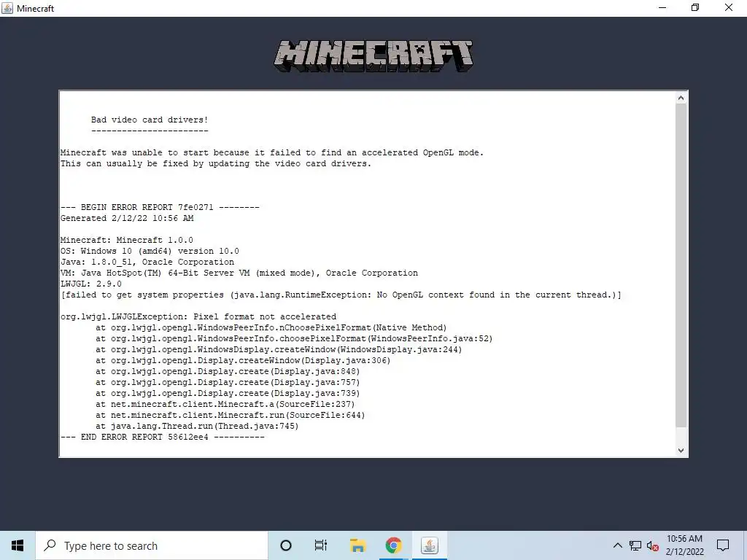Restore down the Minecraft window
This screenshot has width=747, height=560.
[695, 8]
